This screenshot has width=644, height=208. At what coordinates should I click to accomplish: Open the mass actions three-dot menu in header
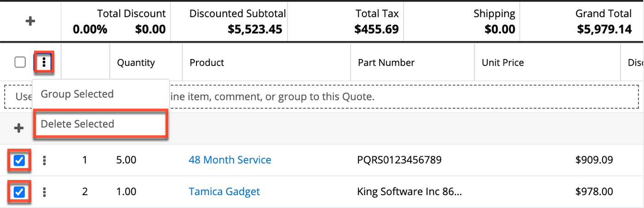tap(44, 63)
